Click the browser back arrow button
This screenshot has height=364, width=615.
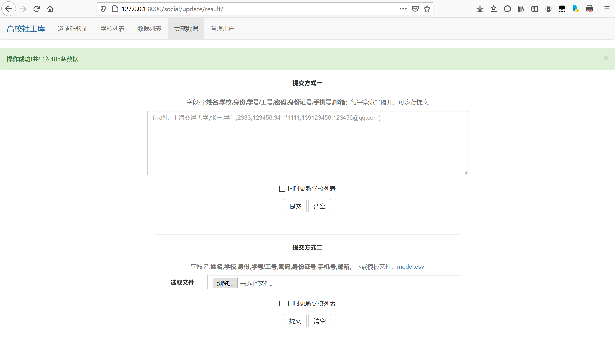[9, 9]
